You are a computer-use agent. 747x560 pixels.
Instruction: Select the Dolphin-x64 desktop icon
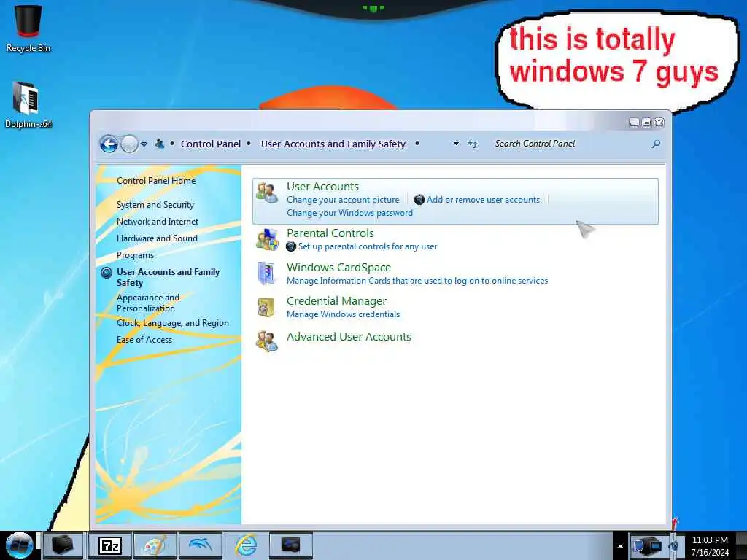coord(28,105)
